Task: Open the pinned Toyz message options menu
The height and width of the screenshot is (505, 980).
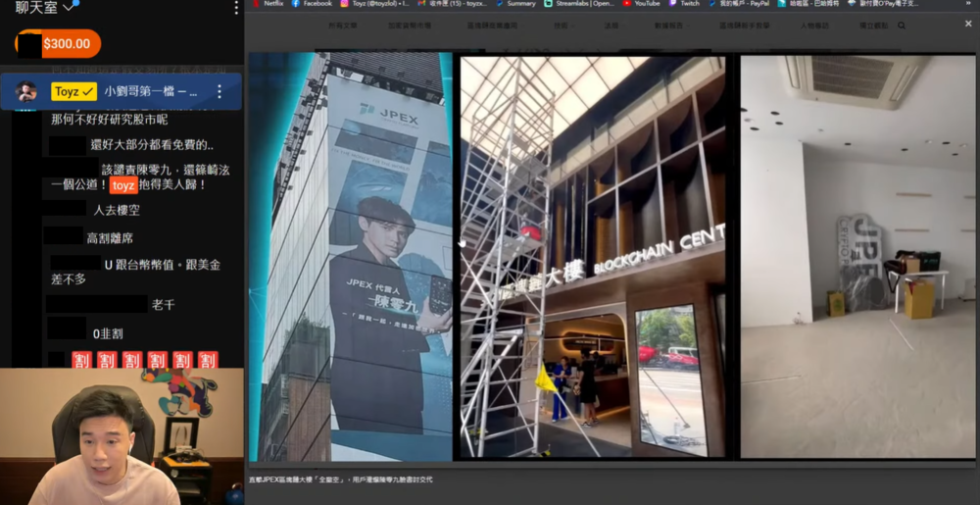Action: click(x=220, y=91)
